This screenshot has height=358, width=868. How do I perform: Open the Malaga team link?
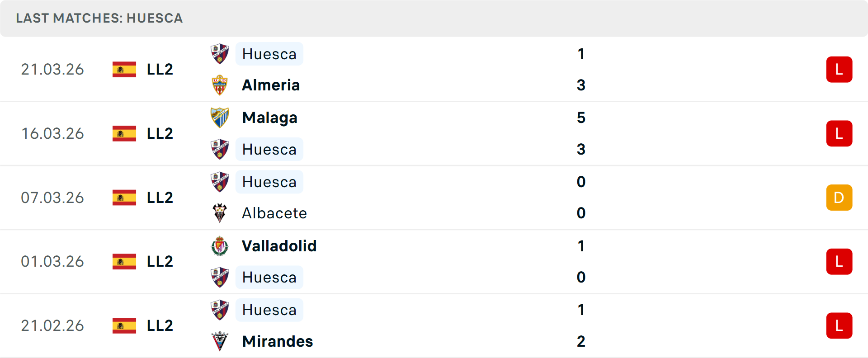pos(269,118)
